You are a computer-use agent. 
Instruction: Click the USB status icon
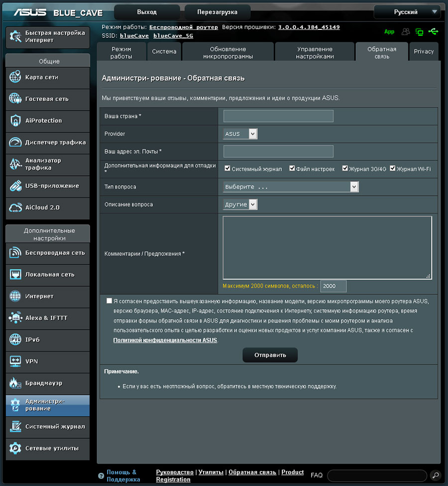[x=433, y=31]
